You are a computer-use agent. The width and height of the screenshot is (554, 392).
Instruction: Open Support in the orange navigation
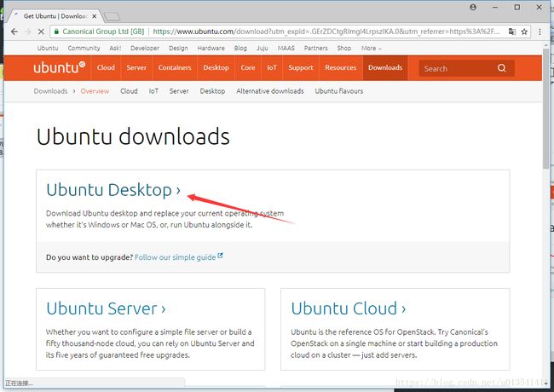(x=301, y=68)
